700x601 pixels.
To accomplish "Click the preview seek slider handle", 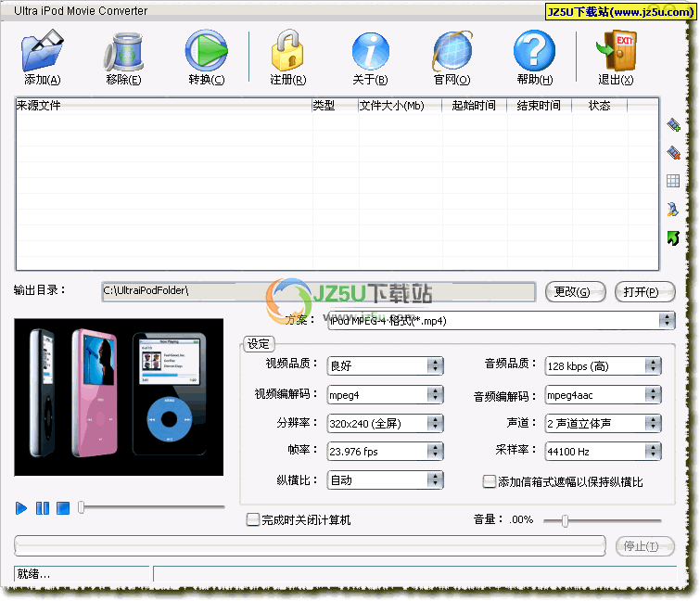I will [x=82, y=507].
